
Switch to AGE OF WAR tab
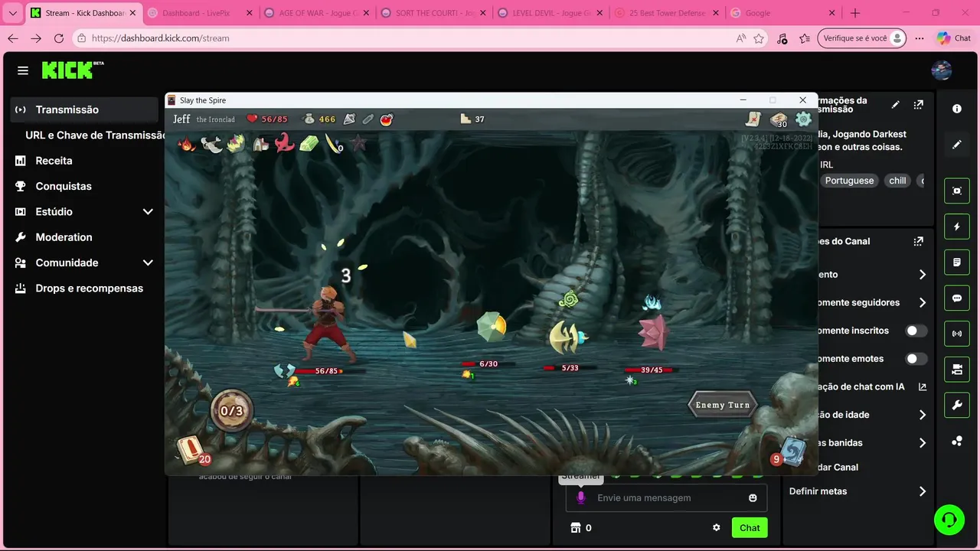click(315, 13)
